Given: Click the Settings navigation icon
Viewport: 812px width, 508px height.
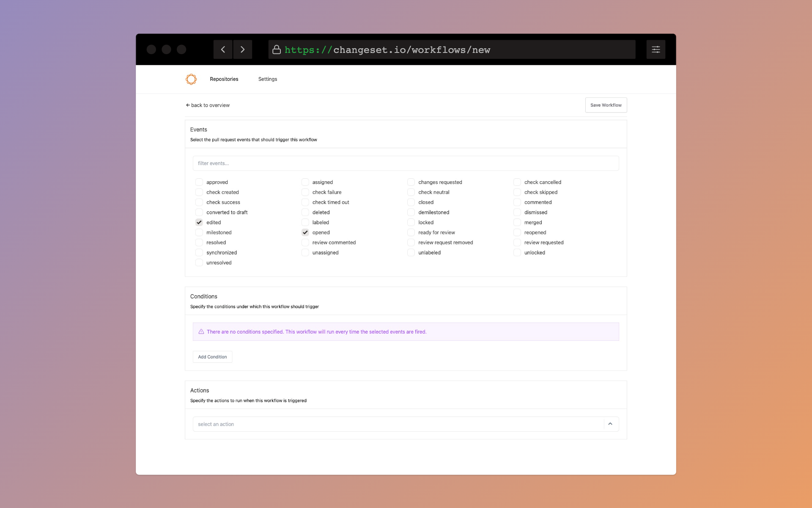Looking at the screenshot, I should point(267,79).
